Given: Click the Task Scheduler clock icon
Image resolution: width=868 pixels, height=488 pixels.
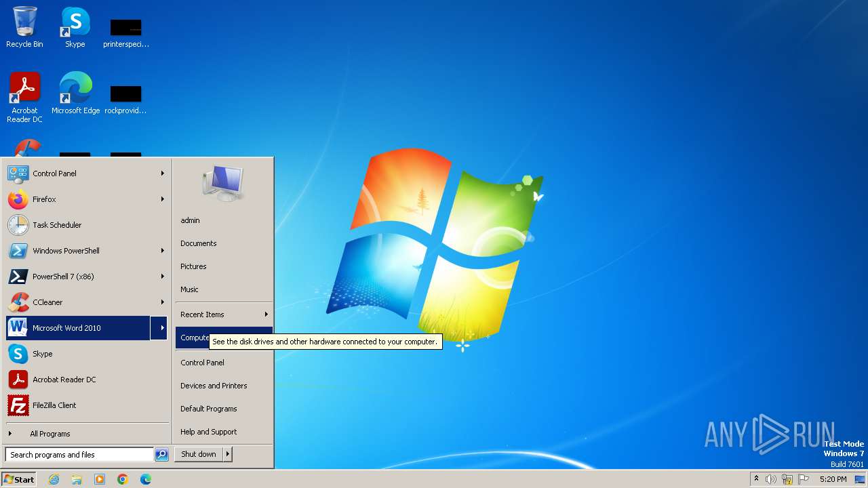Looking at the screenshot, I should 18,225.
